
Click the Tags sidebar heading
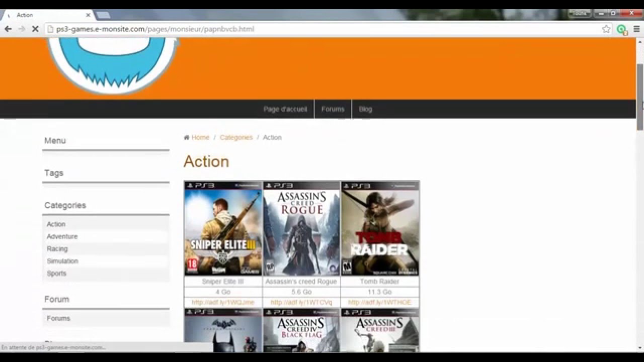[x=54, y=173]
